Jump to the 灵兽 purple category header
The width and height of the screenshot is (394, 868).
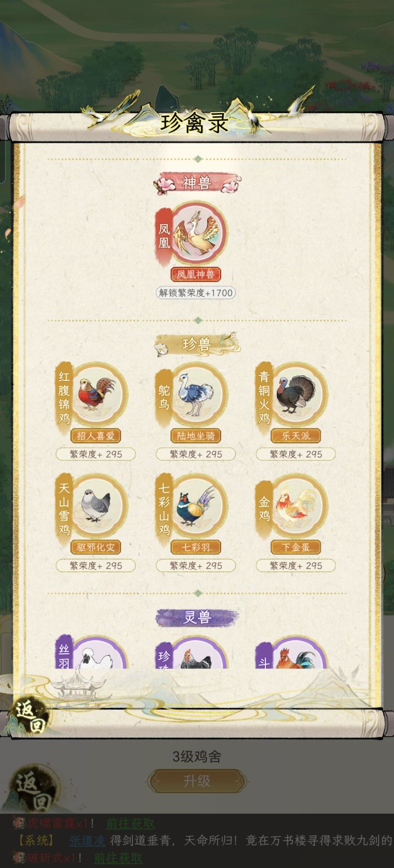(x=197, y=618)
